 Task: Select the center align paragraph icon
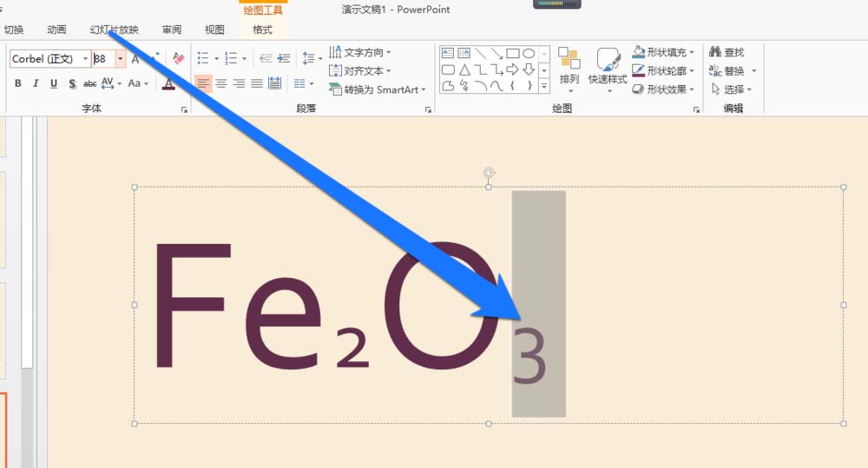tap(221, 83)
